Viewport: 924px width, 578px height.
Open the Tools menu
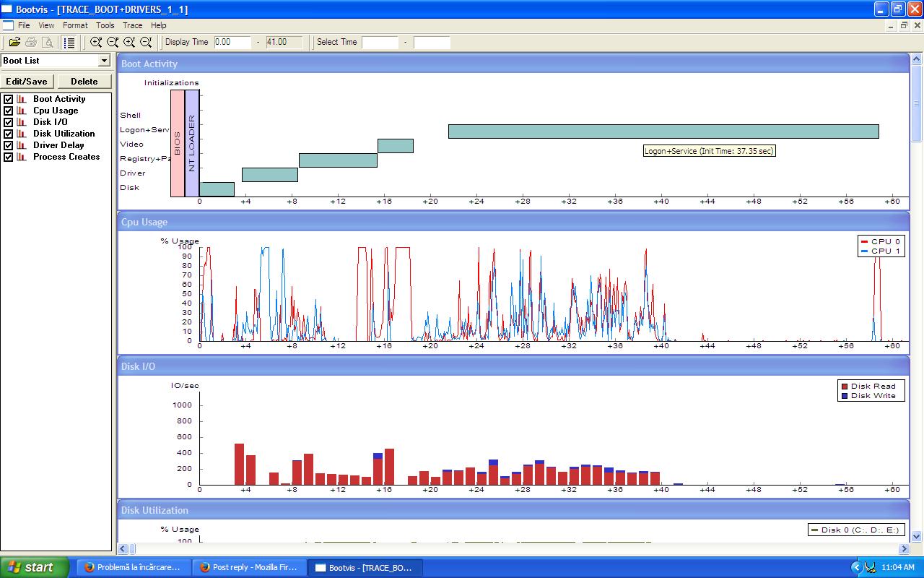tap(105, 25)
